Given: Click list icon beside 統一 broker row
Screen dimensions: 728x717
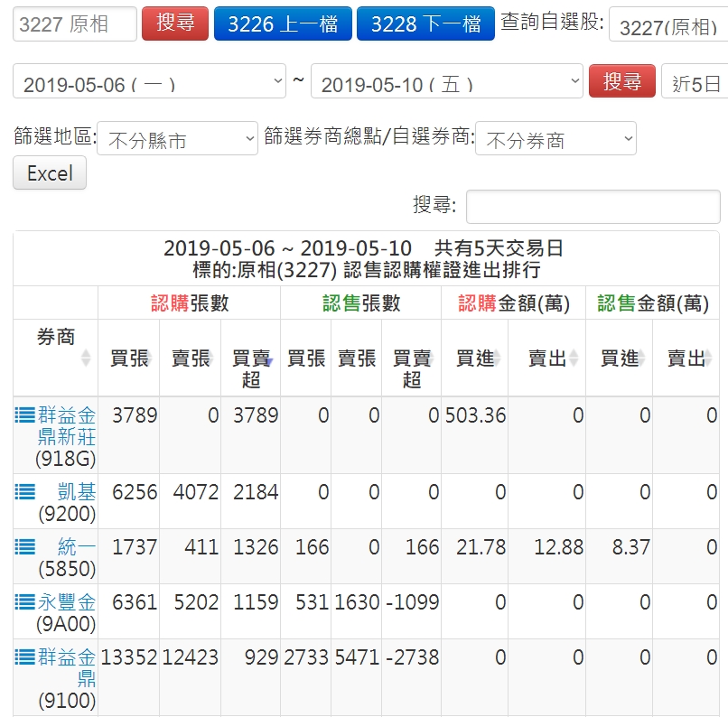Looking at the screenshot, I should 25,547.
